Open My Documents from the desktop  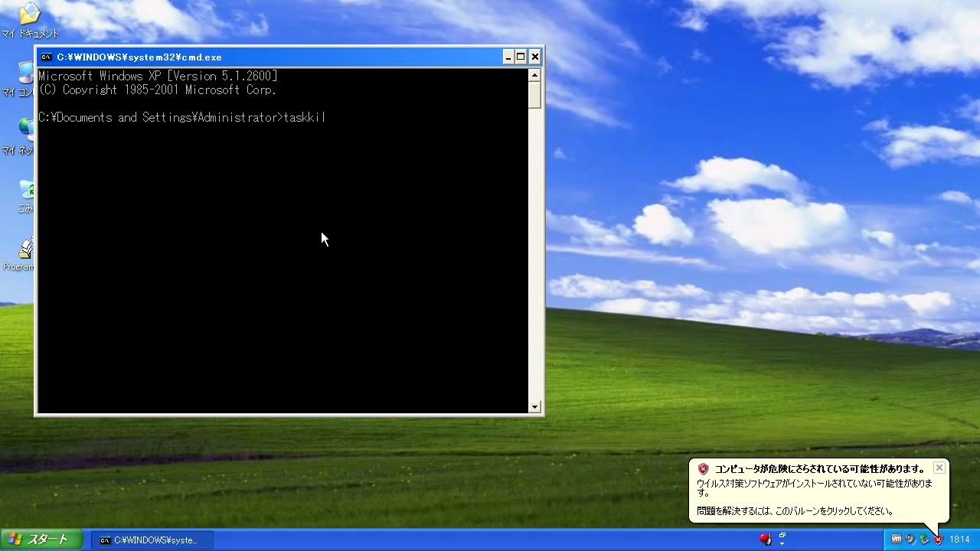tap(29, 15)
